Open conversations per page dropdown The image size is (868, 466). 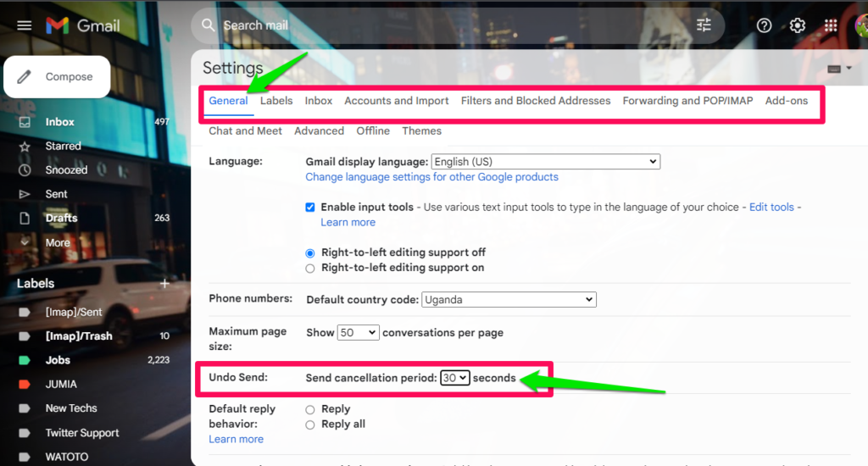point(358,333)
